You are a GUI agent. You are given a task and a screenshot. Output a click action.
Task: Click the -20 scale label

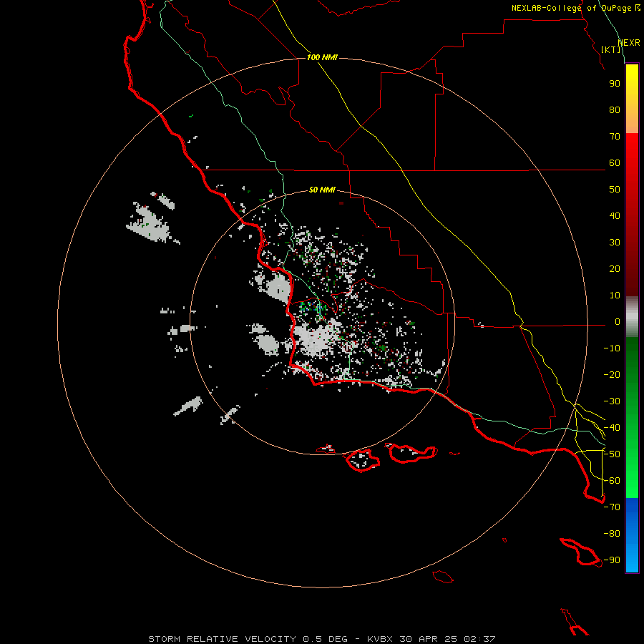[612, 375]
